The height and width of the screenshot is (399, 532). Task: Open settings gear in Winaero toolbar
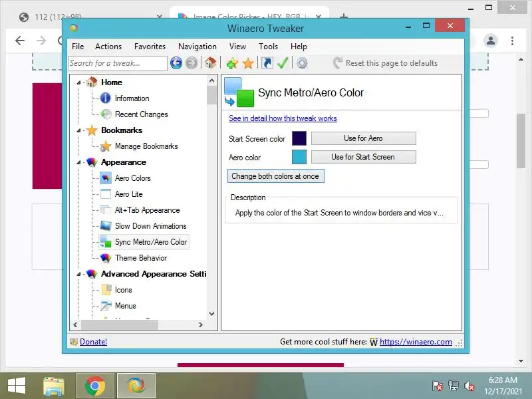[x=302, y=63]
